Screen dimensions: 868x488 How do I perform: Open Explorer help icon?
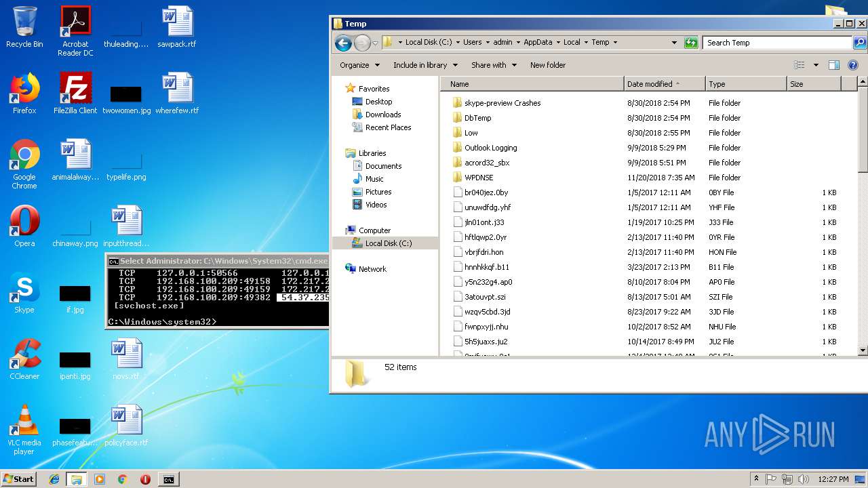click(853, 65)
